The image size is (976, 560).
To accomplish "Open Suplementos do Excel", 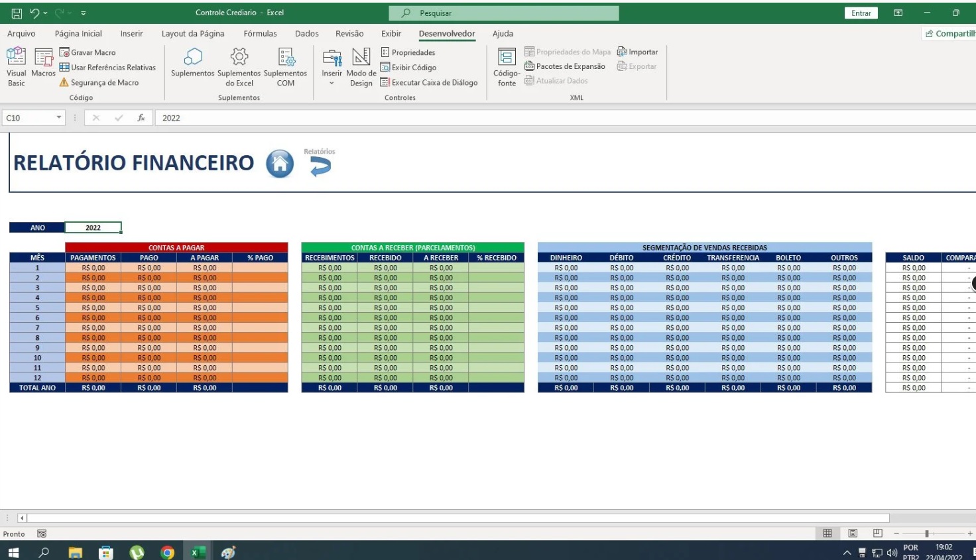I will (239, 67).
